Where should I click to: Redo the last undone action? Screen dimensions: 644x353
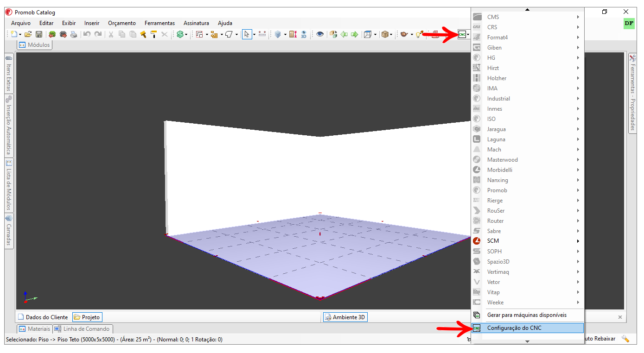click(98, 34)
